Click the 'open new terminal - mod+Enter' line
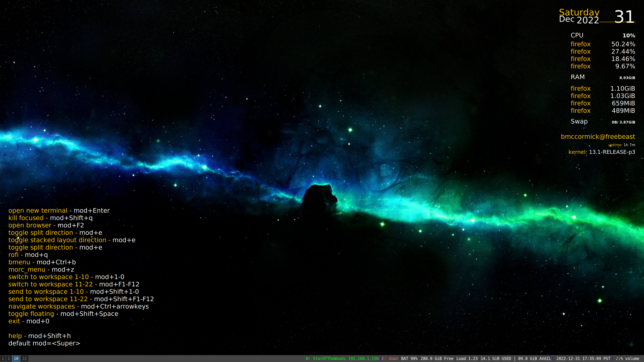The image size is (644, 362). (59, 211)
